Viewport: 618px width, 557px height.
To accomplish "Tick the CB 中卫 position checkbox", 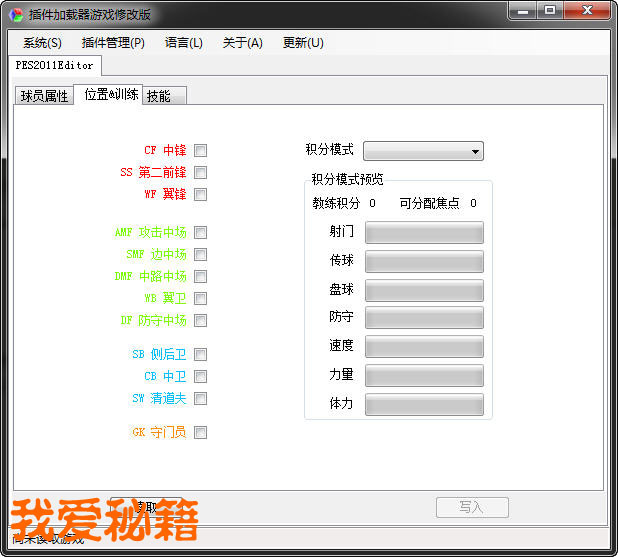I will tap(201, 377).
